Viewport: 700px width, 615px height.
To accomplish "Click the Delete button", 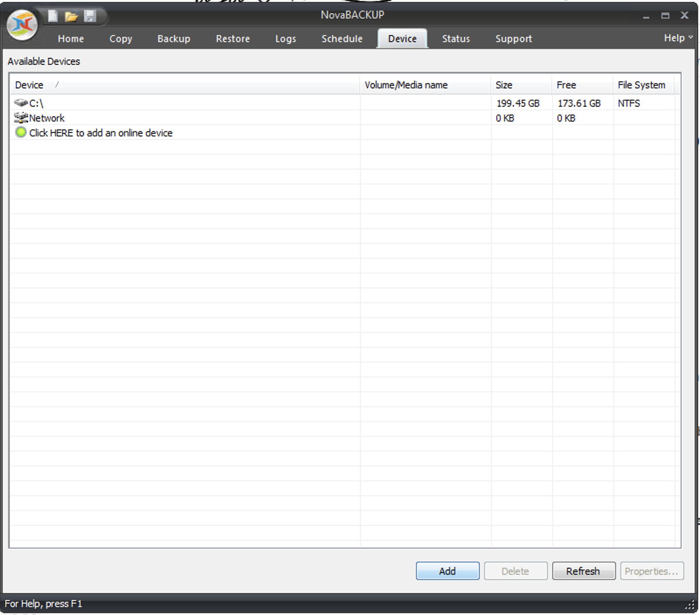I will click(x=516, y=571).
